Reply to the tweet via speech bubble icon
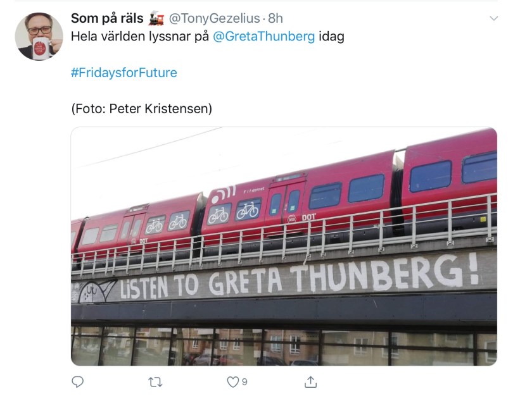The image size is (532, 396). point(78,382)
